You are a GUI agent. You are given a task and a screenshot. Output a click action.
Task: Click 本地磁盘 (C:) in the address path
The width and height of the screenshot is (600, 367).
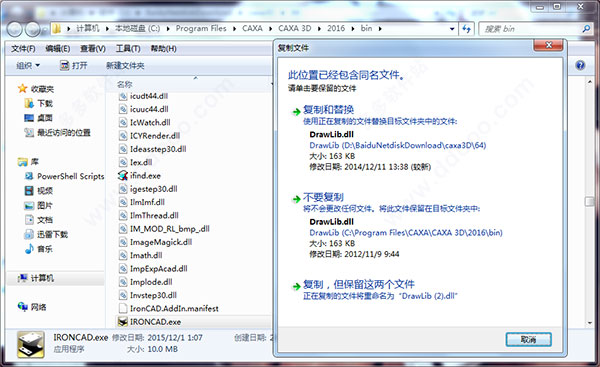coord(137,28)
